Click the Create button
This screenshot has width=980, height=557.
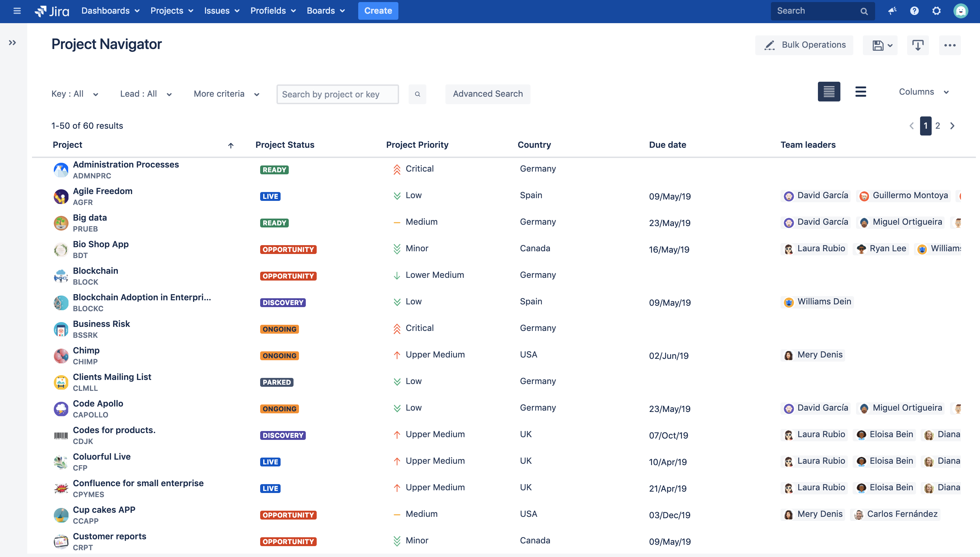pos(378,10)
